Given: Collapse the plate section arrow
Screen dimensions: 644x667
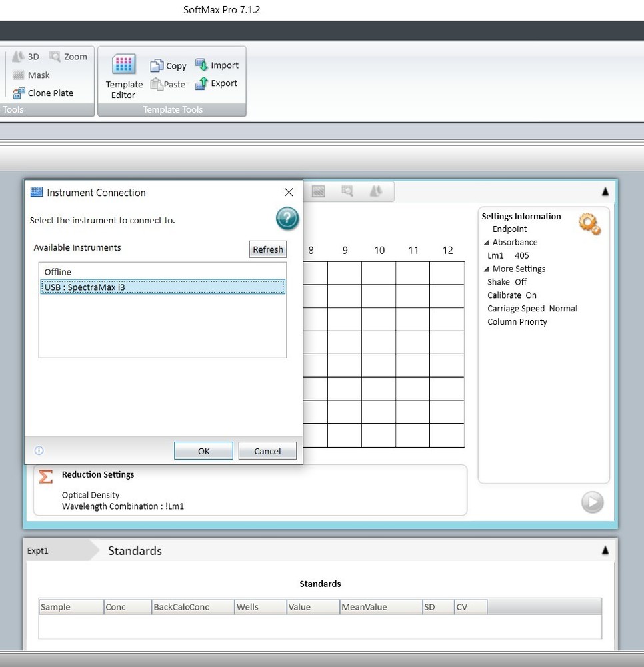Looking at the screenshot, I should pos(605,192).
